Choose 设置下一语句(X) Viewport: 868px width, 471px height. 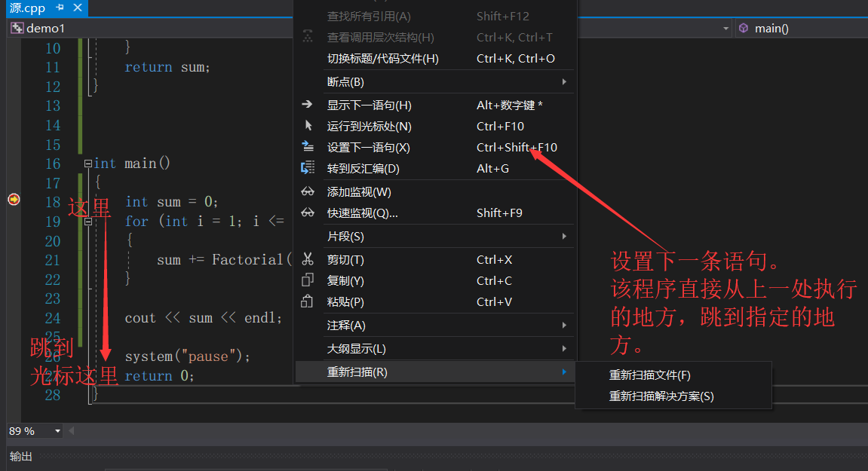click(434, 147)
